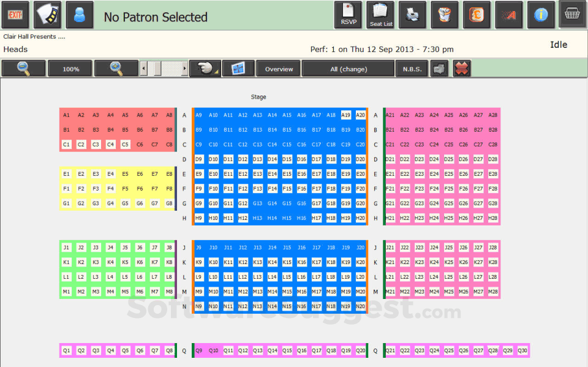Open the Seat List
This screenshot has height=367, width=588.
pos(380,15)
